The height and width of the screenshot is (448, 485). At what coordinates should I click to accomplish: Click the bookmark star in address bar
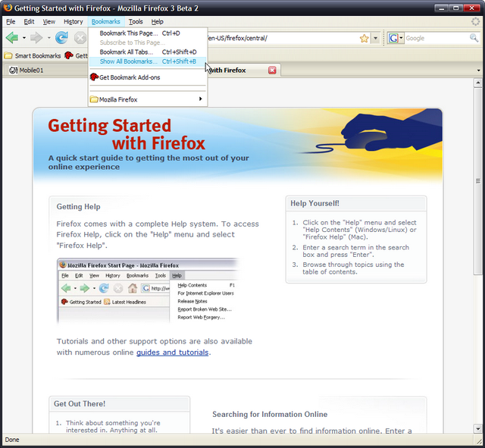tap(364, 39)
